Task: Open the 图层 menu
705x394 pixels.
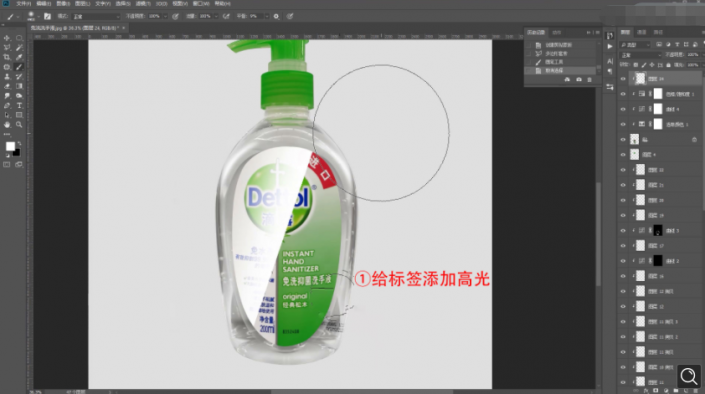Action: click(82, 4)
